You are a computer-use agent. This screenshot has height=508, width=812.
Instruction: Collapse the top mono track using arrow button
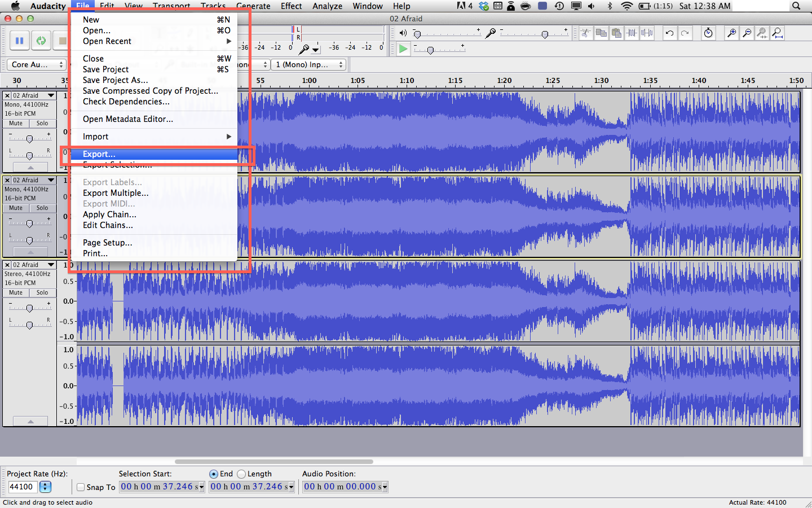pyautogui.click(x=30, y=168)
